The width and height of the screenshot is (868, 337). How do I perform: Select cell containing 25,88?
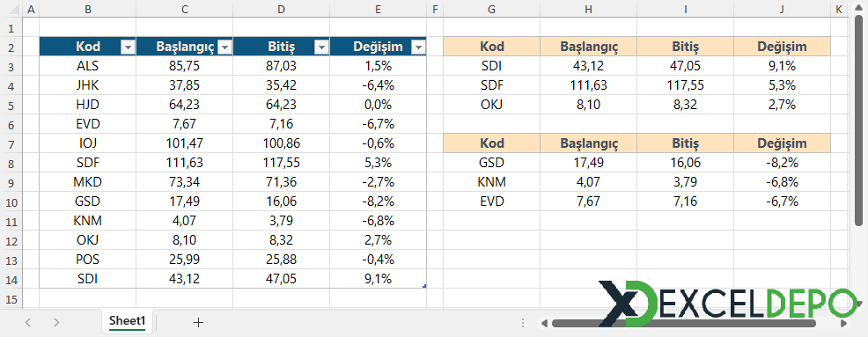pos(281,260)
